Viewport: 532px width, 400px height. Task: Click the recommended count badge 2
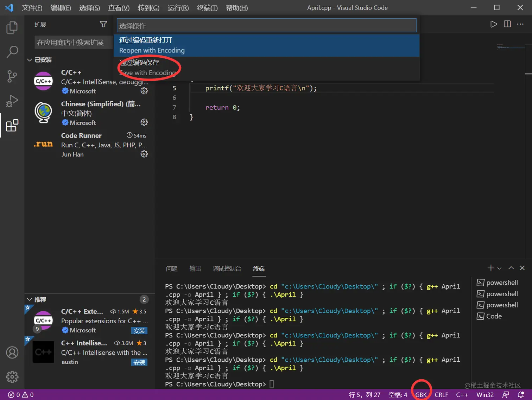(144, 299)
